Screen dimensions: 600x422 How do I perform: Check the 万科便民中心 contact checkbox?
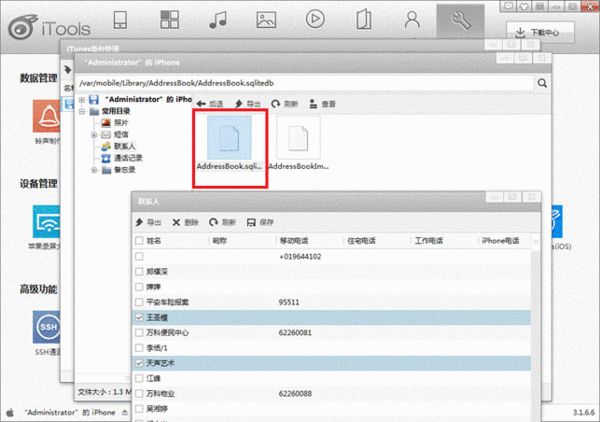[x=139, y=332]
